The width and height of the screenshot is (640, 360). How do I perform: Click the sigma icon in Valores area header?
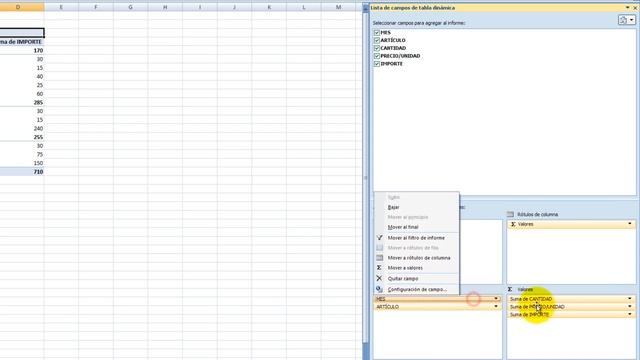(x=510, y=289)
